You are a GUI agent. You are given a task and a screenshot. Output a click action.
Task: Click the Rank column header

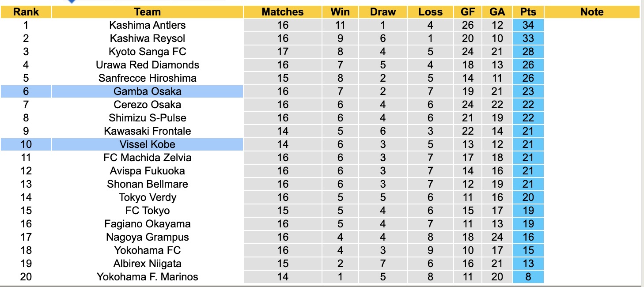pos(26,12)
